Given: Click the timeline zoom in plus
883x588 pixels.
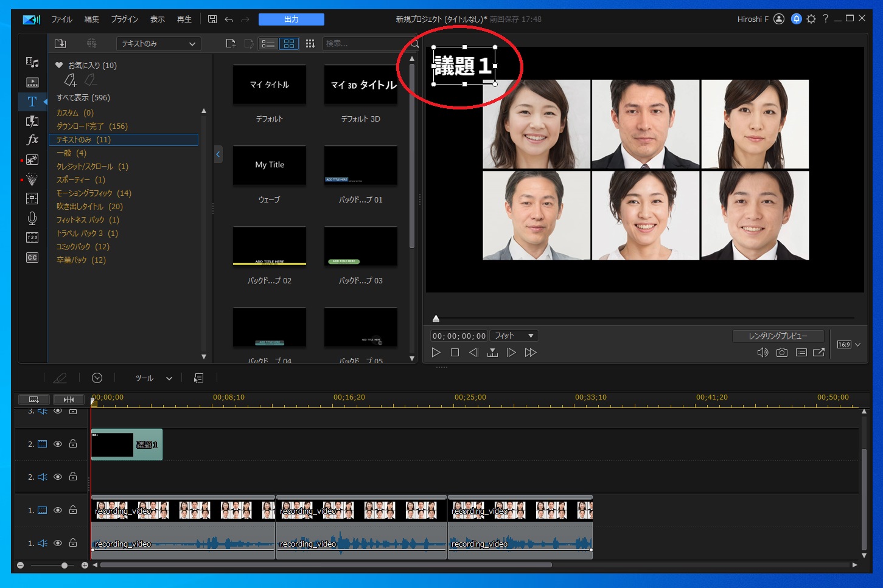Looking at the screenshot, I should pos(85,566).
